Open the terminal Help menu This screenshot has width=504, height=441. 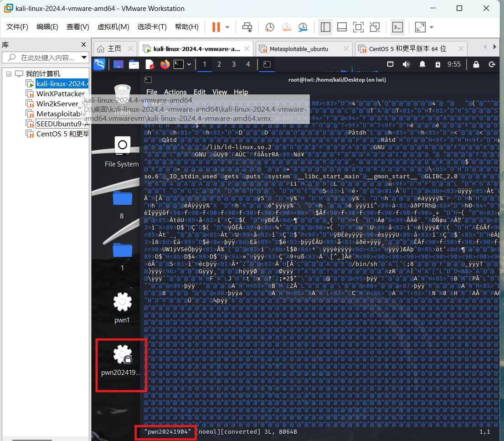coord(241,92)
